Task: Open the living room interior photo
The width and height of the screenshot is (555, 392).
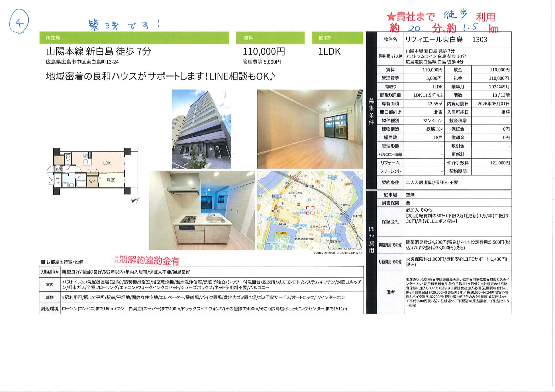Action: (x=310, y=129)
